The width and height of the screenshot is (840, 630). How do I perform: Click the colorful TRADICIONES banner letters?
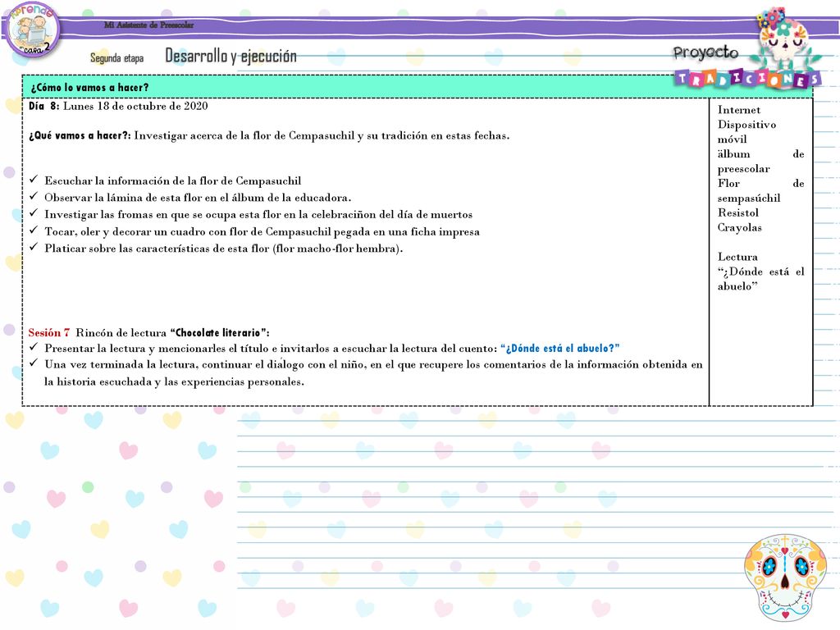747,80
